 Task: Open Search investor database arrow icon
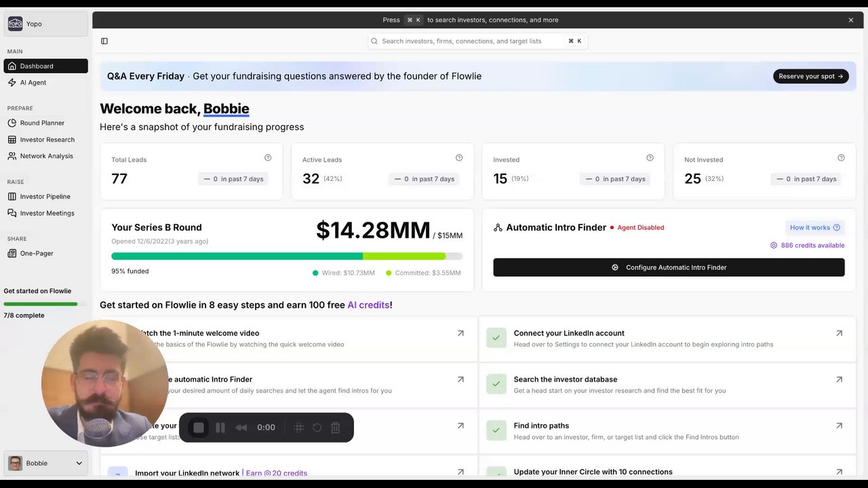tap(839, 379)
